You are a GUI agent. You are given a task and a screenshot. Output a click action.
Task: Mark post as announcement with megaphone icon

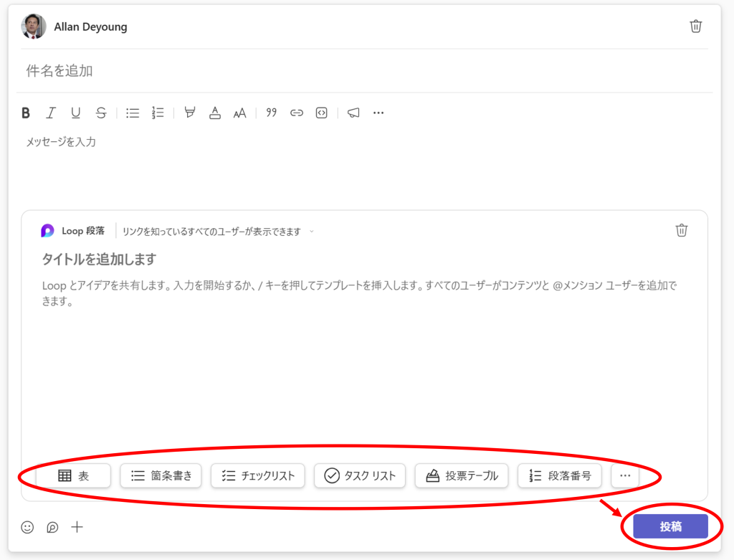[x=353, y=113]
